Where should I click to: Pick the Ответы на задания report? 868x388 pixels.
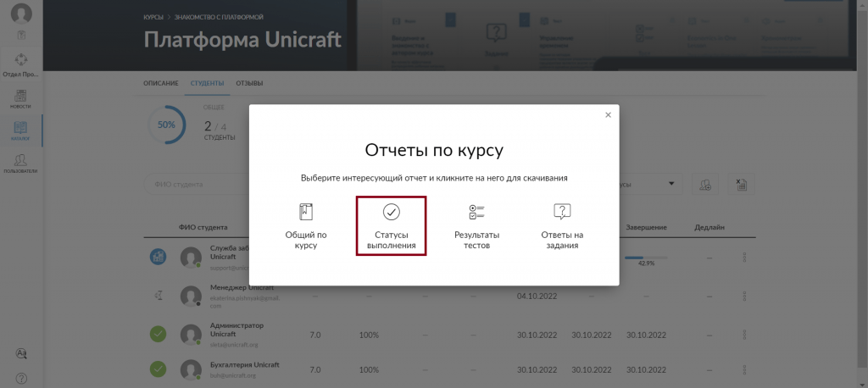point(562,226)
